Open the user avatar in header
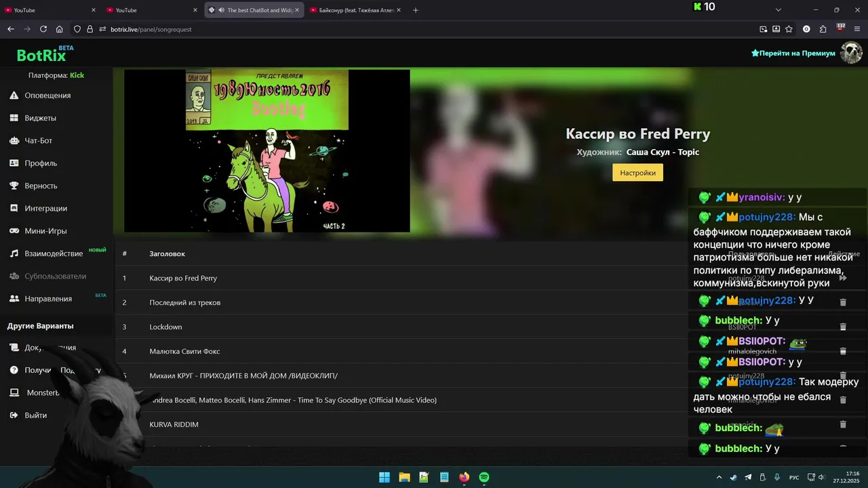Viewport: 868px width, 488px height. 851,53
